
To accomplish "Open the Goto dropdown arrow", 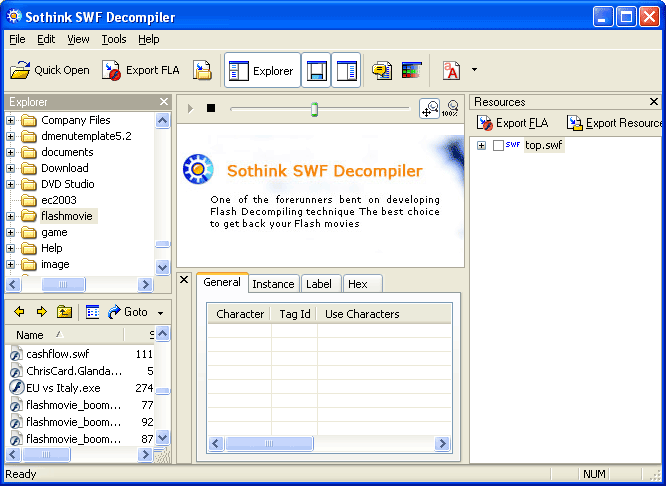I will [161, 313].
